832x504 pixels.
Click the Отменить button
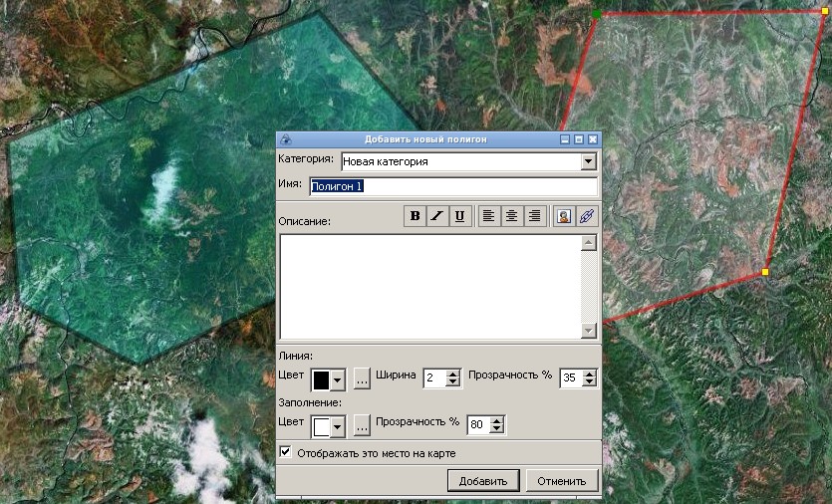(x=562, y=480)
